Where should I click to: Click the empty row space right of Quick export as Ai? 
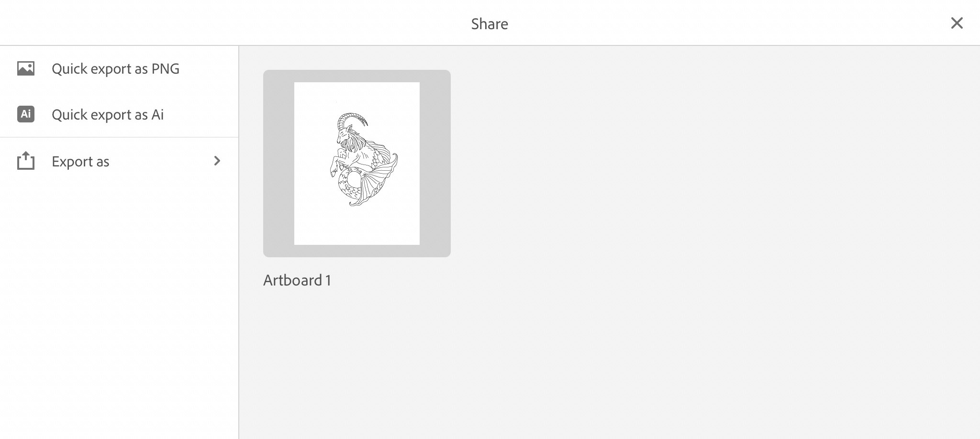(x=201, y=114)
